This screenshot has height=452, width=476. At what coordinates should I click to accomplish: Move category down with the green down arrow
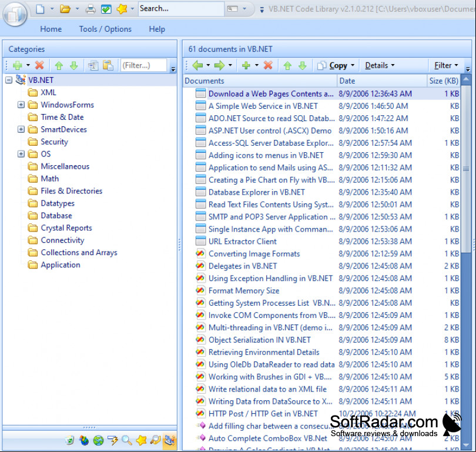[74, 66]
